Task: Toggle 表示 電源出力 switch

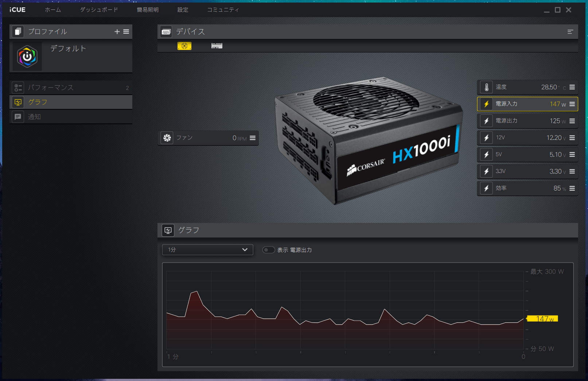Action: (x=269, y=250)
